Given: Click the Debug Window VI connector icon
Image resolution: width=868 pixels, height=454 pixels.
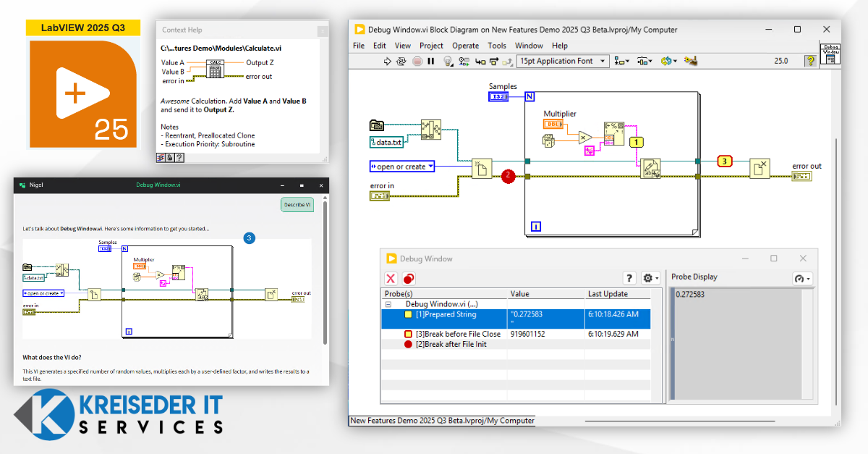Looking at the screenshot, I should [x=830, y=54].
